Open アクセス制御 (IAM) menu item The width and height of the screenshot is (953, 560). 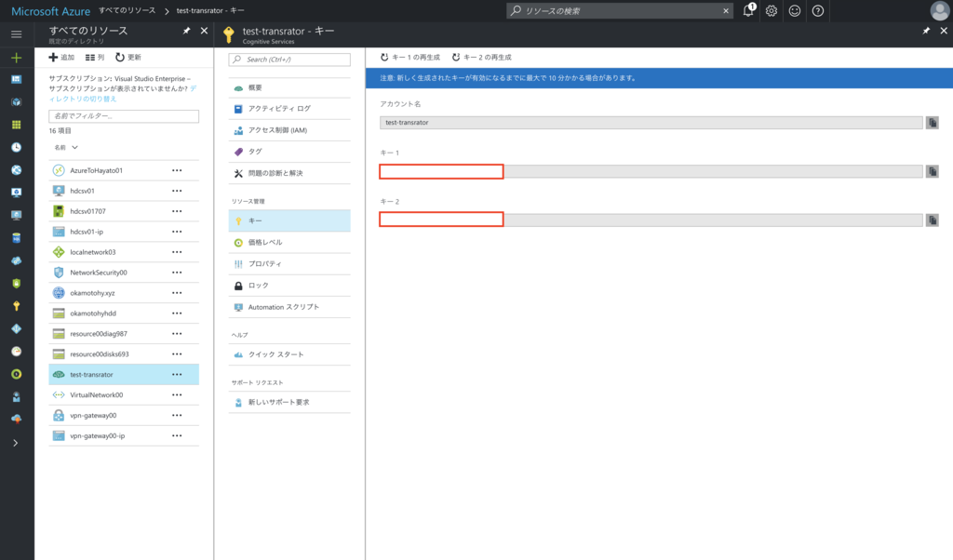point(289,130)
